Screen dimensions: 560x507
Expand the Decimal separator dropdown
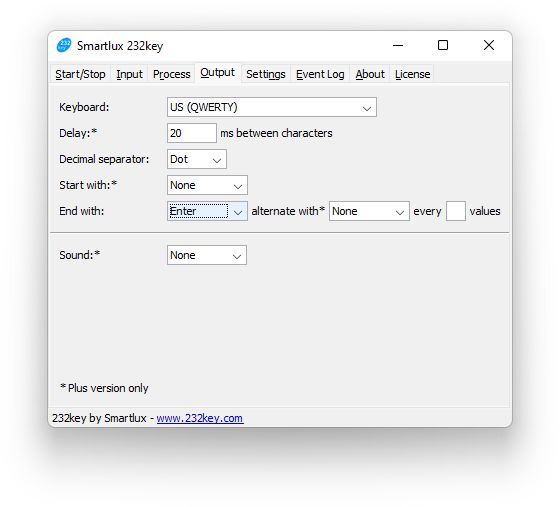point(197,159)
